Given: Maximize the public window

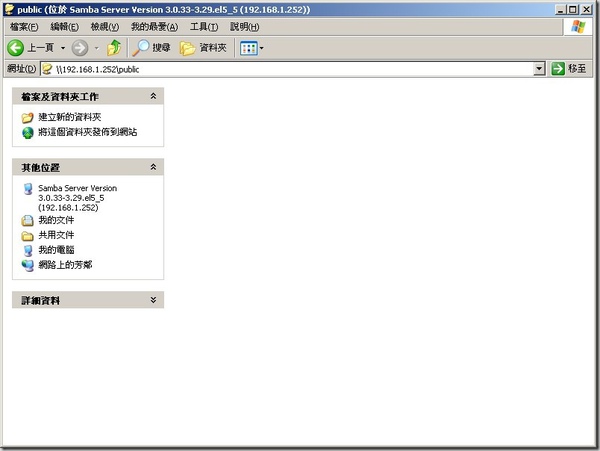Looking at the screenshot, I should pos(573,9).
